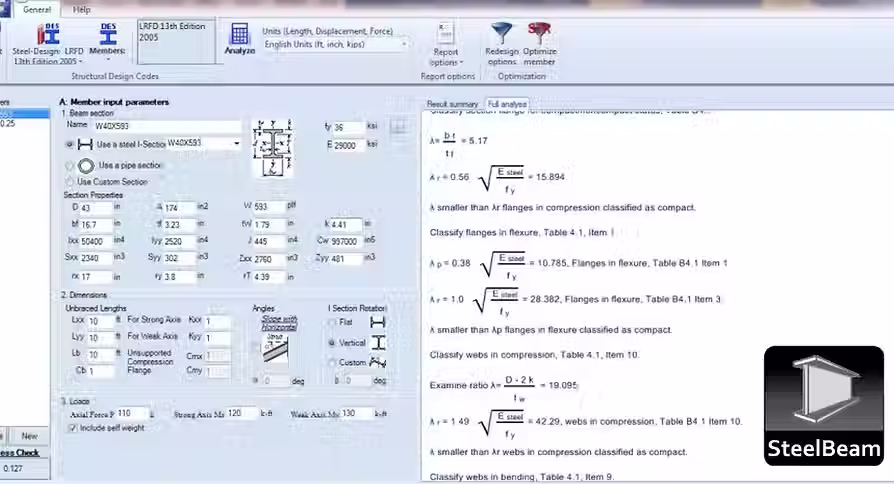
Task: Select Flat I Section Rotation
Action: coord(332,323)
